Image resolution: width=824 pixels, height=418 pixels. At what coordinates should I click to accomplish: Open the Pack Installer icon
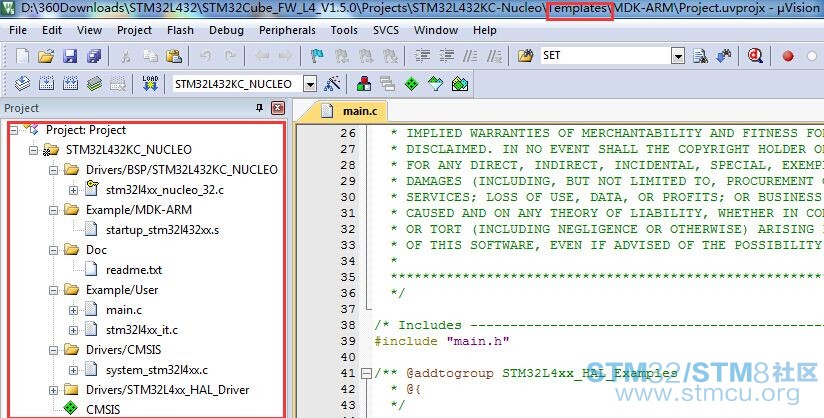[460, 84]
